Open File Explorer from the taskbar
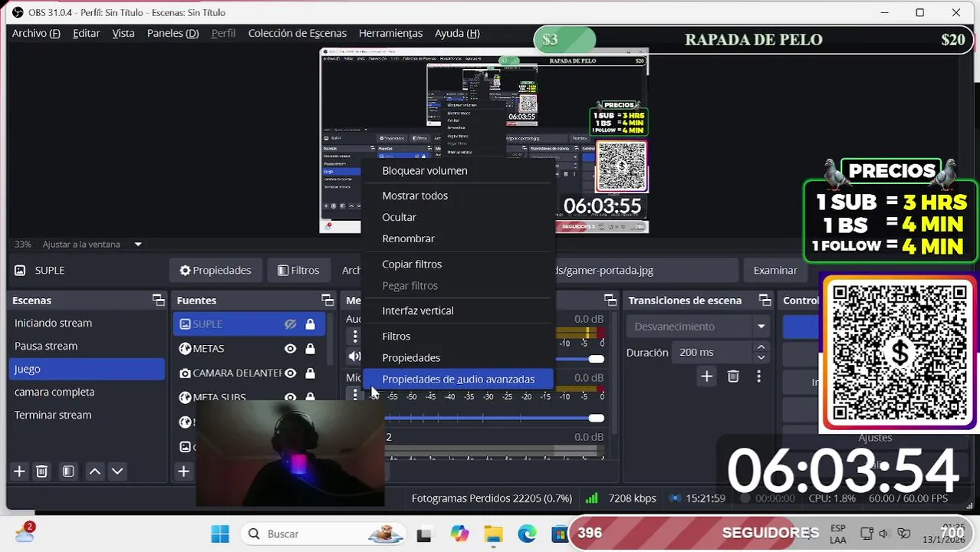The height and width of the screenshot is (552, 980). [493, 534]
